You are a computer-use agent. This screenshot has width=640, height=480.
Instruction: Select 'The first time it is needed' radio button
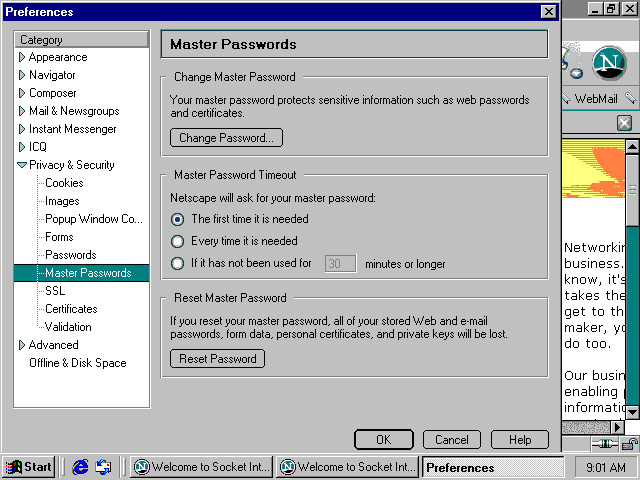click(x=177, y=220)
